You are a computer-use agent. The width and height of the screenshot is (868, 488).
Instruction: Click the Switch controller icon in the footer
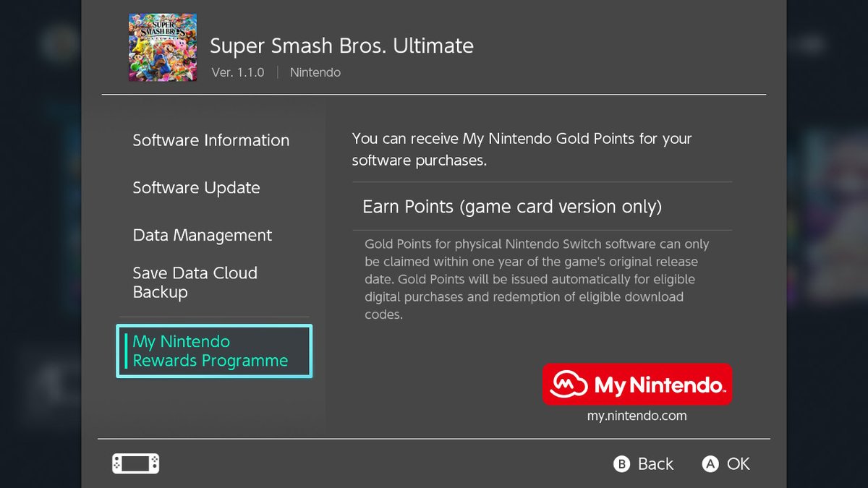[135, 463]
